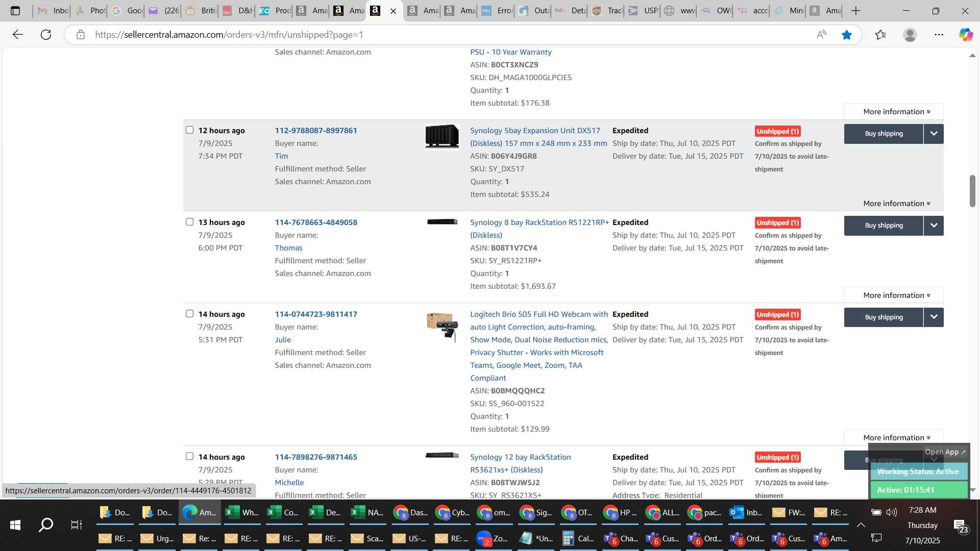
Task: Switch to the UPS 'Trac' tab
Action: point(607,11)
